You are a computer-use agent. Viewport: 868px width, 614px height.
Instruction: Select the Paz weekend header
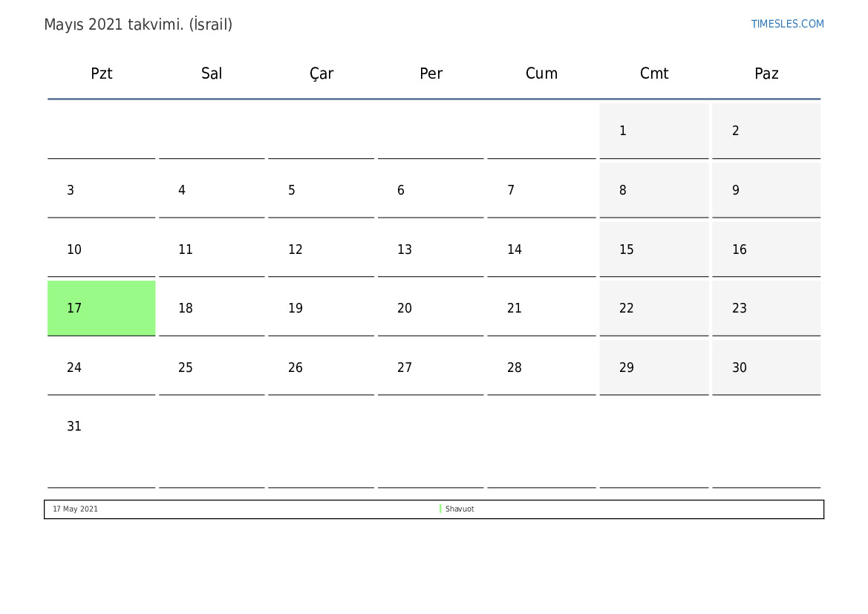(766, 74)
